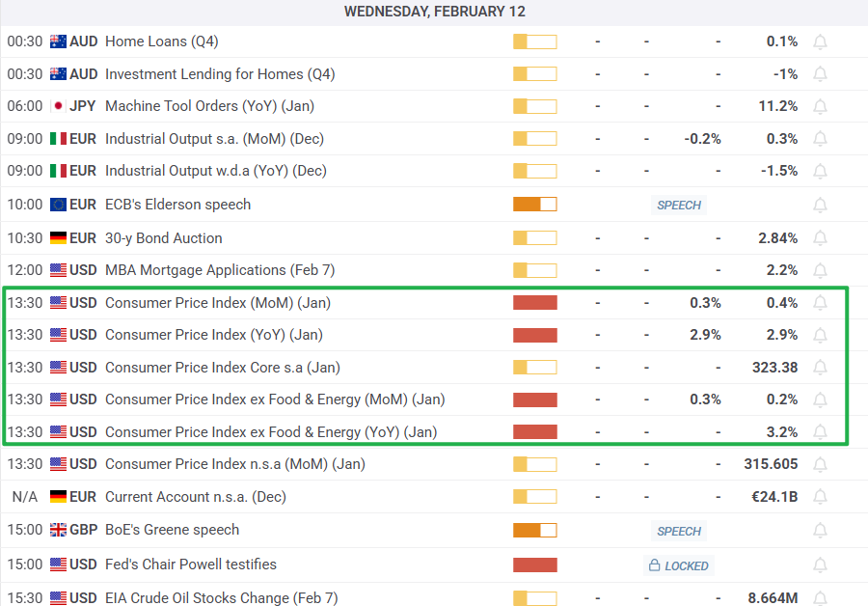Open Consumer Price Index (YoY) (Jan) event
The height and width of the screenshot is (606, 868).
(214, 335)
